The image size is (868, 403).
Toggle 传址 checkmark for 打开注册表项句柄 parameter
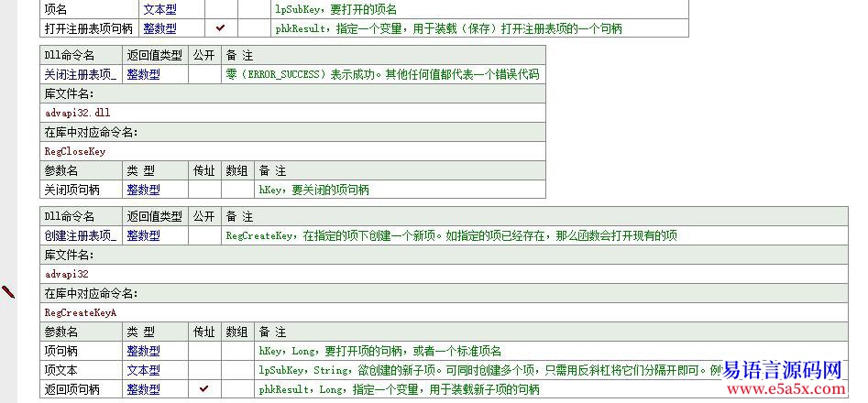[221, 27]
